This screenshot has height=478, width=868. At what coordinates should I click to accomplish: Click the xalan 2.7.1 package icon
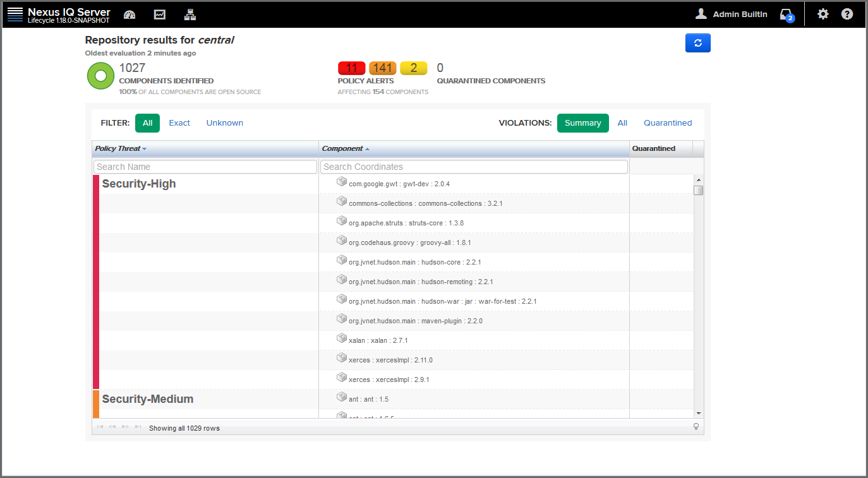pos(342,338)
